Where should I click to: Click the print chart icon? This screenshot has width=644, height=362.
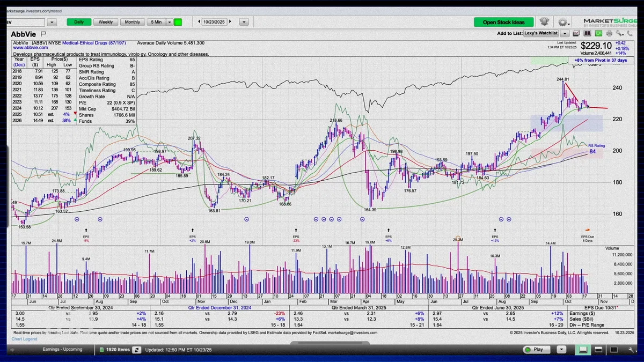click(x=609, y=33)
